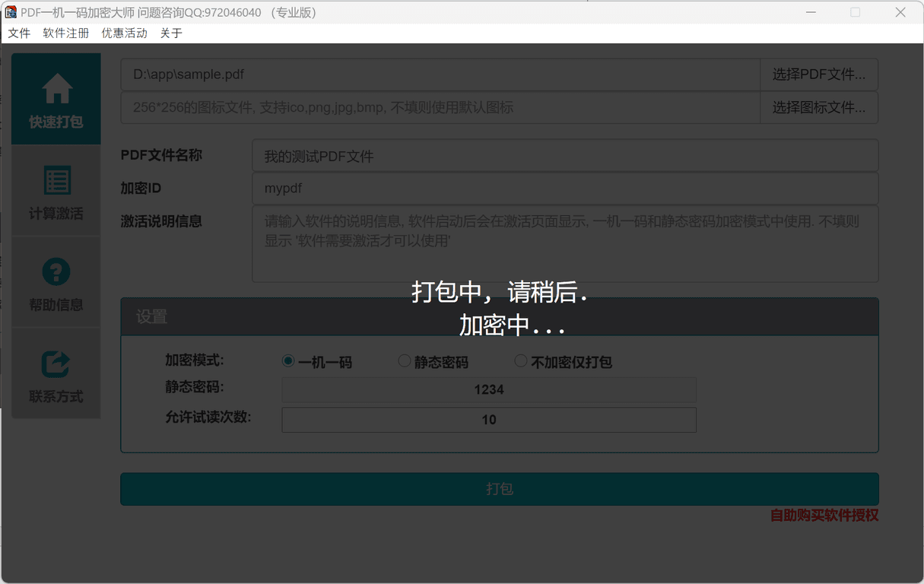
Task: Click 选择PDF文件 to browse for PDF
Action: 818,74
